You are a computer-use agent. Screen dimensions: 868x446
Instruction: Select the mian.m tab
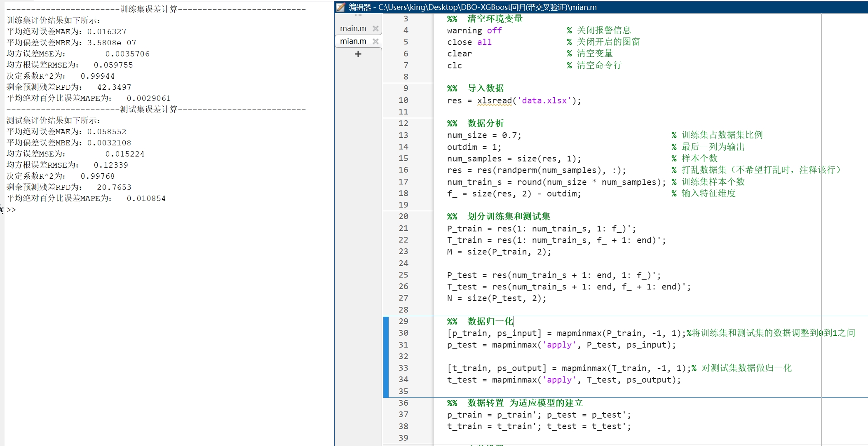click(353, 41)
